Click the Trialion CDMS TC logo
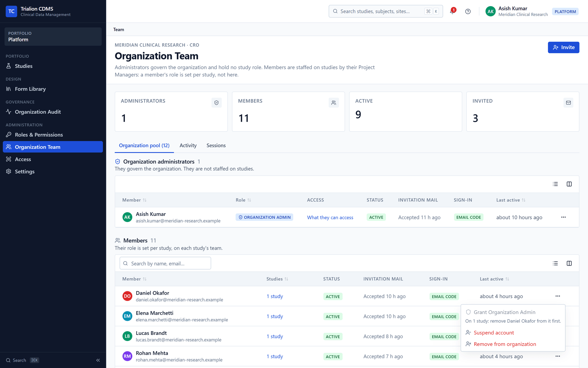This screenshot has height=368, width=588. click(11, 11)
